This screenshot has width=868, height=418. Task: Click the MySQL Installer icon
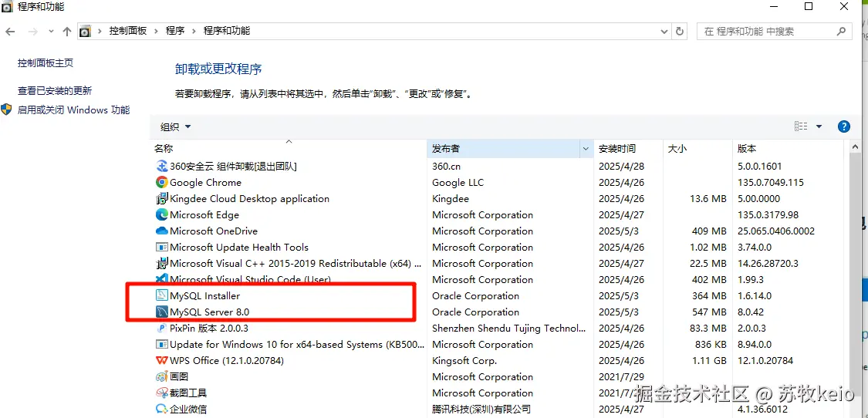coord(162,295)
